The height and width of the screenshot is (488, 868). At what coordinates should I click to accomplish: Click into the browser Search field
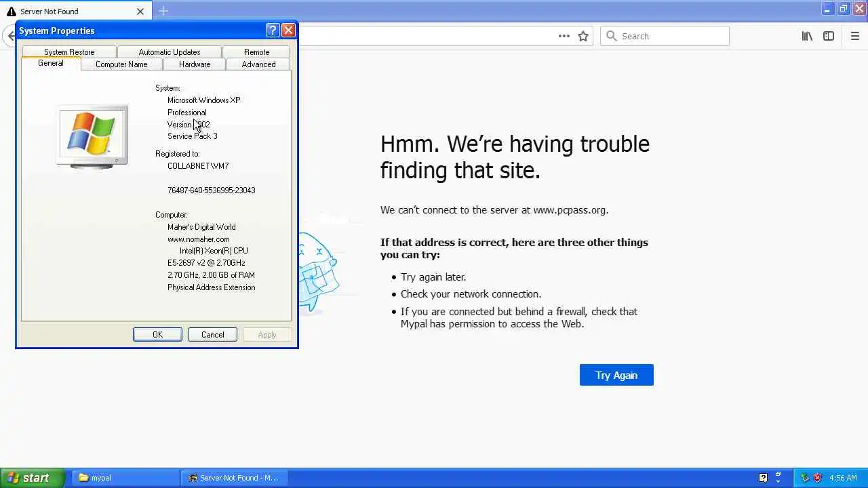665,36
